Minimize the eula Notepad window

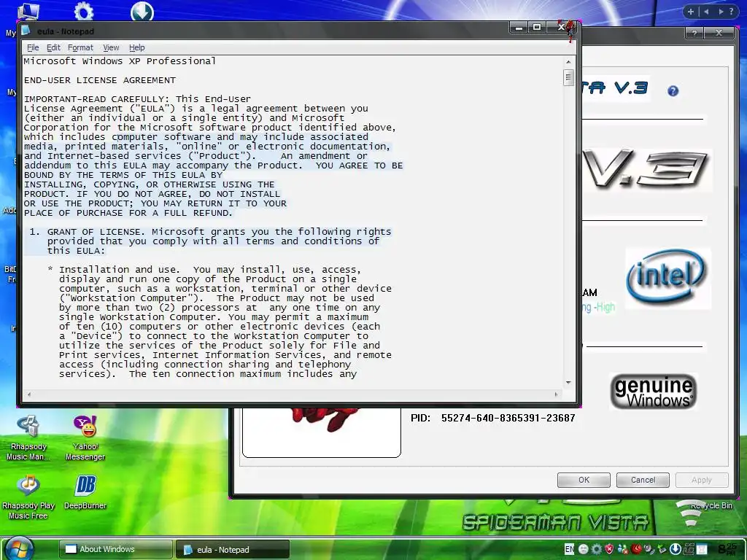tap(519, 28)
